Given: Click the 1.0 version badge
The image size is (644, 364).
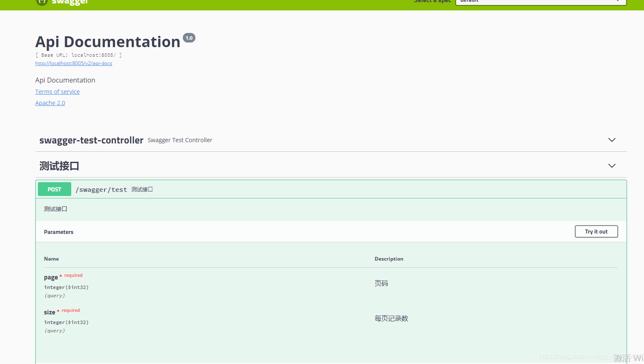Looking at the screenshot, I should (189, 38).
